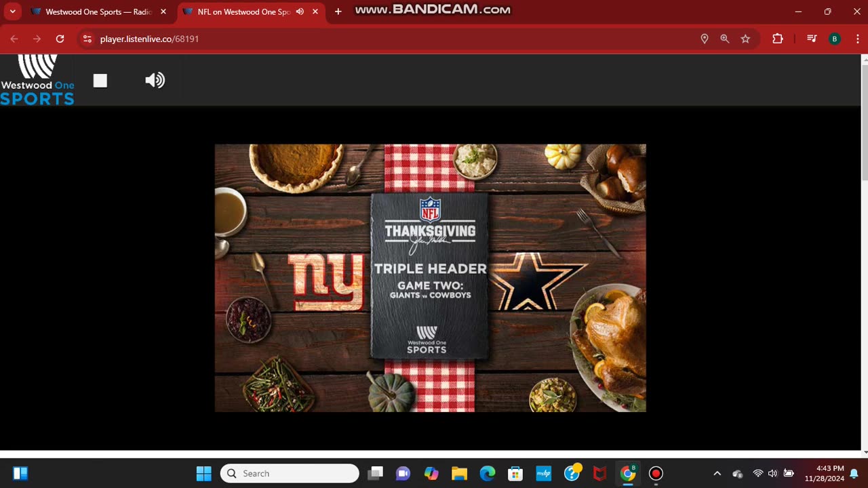
Task: Open Microsoft Store from the taskbar
Action: (x=515, y=473)
